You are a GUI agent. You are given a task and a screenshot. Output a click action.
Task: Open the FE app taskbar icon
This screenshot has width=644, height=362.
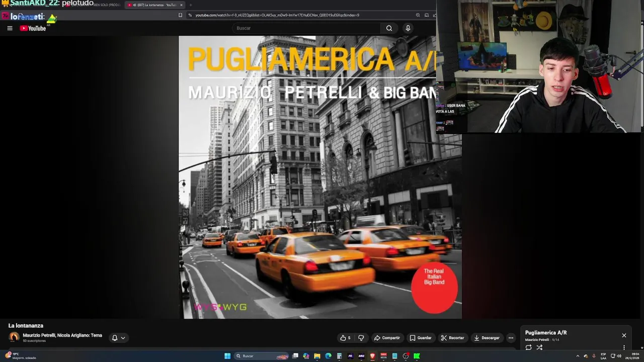350,356
